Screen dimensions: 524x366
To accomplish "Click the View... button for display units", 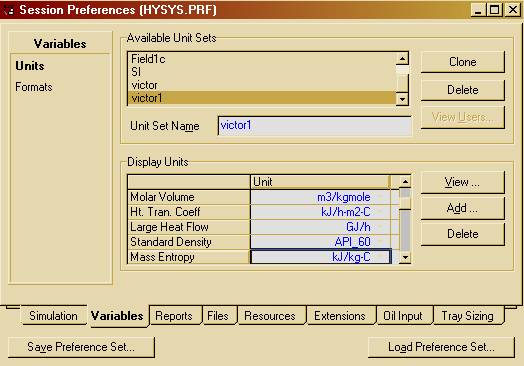I will tap(463, 182).
